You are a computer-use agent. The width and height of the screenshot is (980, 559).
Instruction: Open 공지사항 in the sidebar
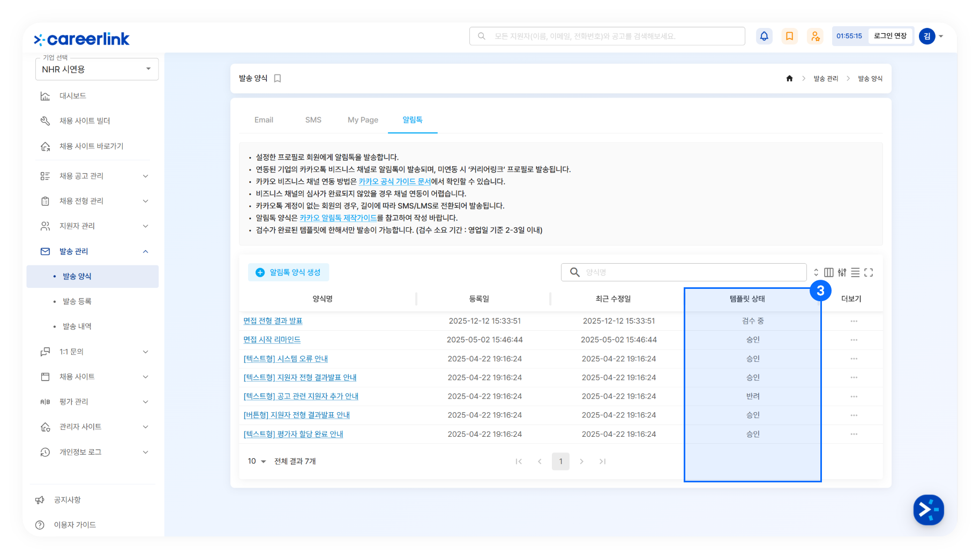(68, 500)
